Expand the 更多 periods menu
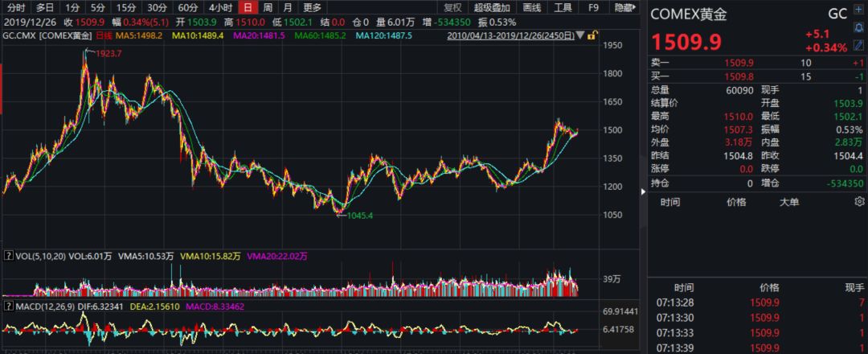 [313, 7]
